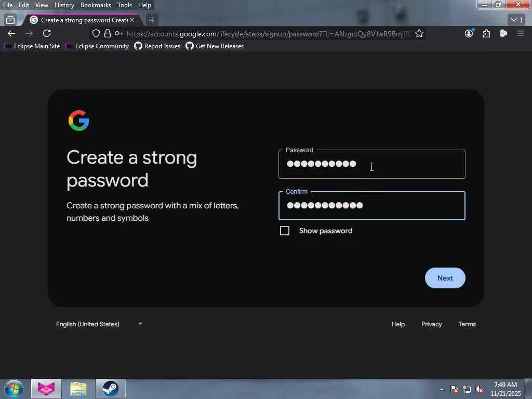Open saved logins via the key icon
532x399 pixels.
(118, 33)
